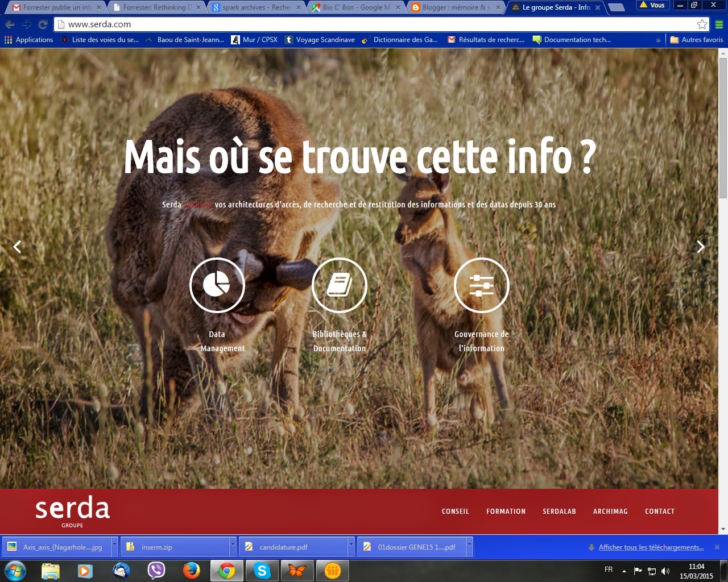Click the Gouvernance de l'information sliders icon
The height and width of the screenshot is (582, 728).
[481, 285]
